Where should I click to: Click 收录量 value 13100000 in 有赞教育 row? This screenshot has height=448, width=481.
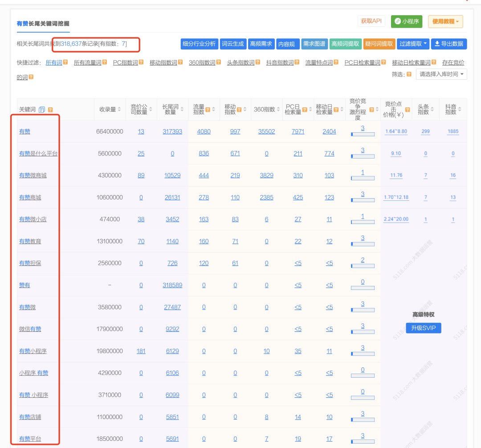[x=110, y=241]
